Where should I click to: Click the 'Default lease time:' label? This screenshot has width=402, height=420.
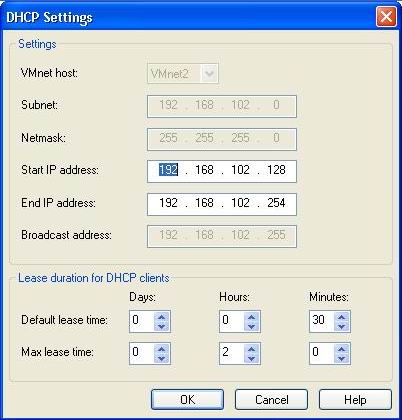64,320
